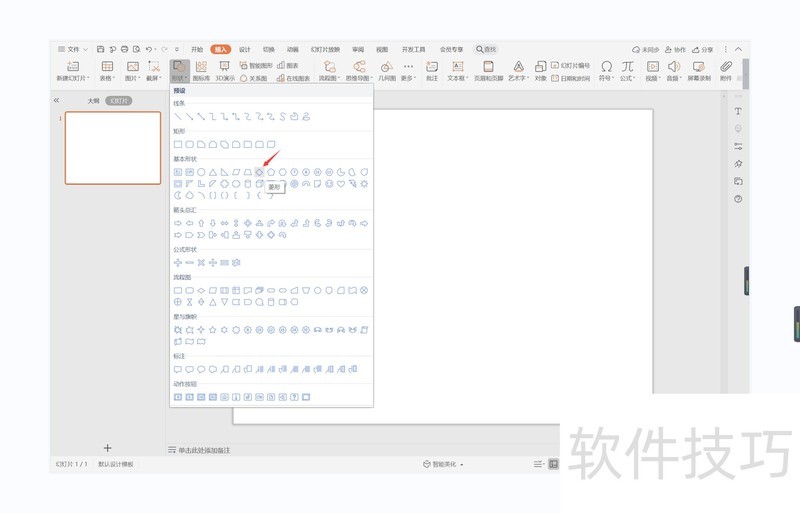The width and height of the screenshot is (800, 513).
Task: Choose the plus sign equation shape
Action: (x=178, y=263)
